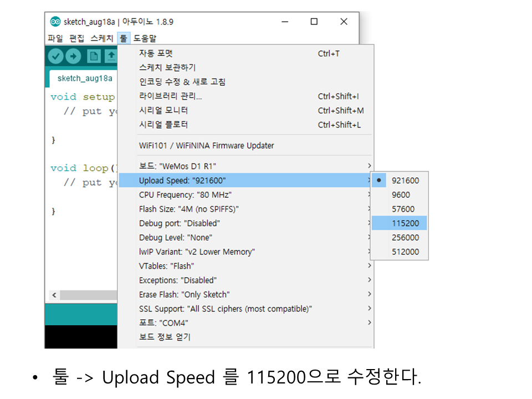Click 보드 정보 얻기 entry

tap(247, 337)
